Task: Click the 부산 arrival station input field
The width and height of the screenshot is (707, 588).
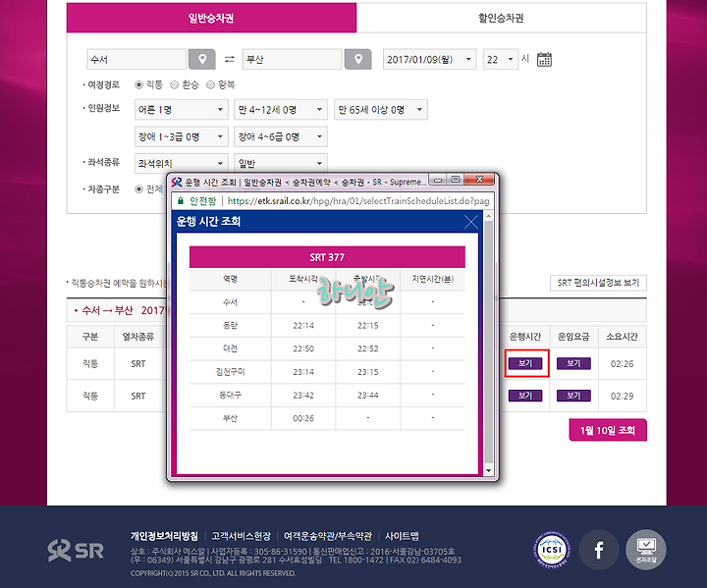Action: 293,60
